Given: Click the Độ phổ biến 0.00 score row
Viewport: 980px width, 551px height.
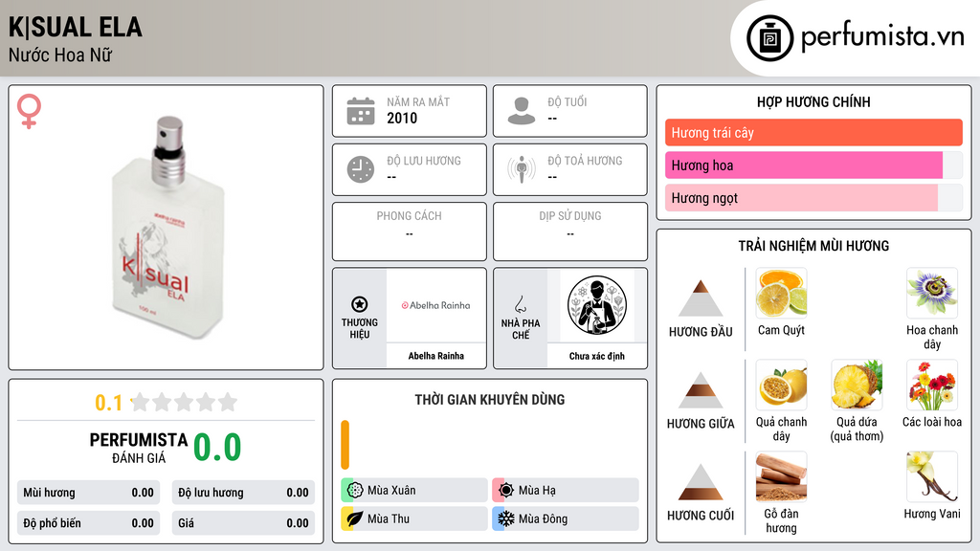Looking at the screenshot, I should (88, 523).
